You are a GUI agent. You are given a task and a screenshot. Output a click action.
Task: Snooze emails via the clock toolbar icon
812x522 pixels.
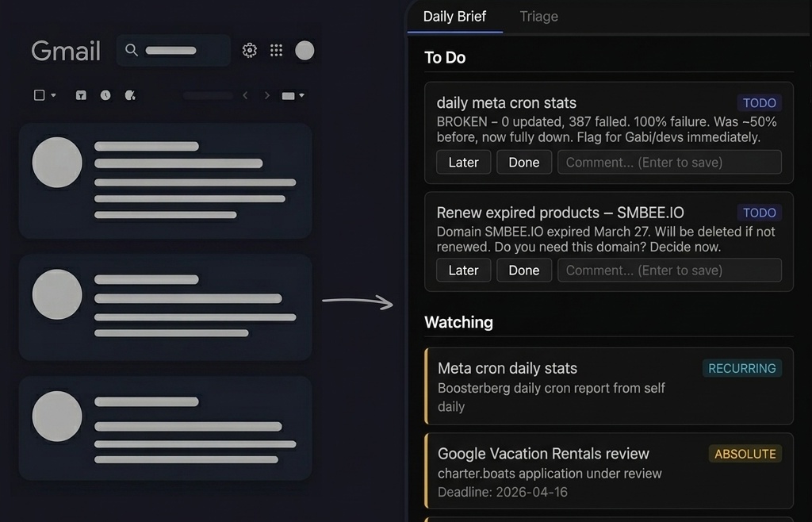coord(105,95)
